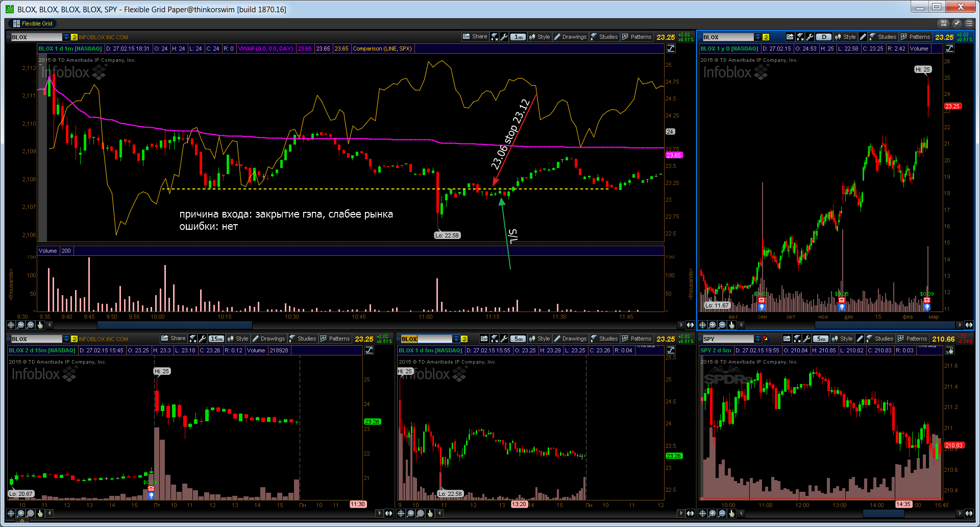Image resolution: width=980 pixels, height=527 pixels.
Task: Click wrench settings icon in the 15m chart
Action: (203, 339)
